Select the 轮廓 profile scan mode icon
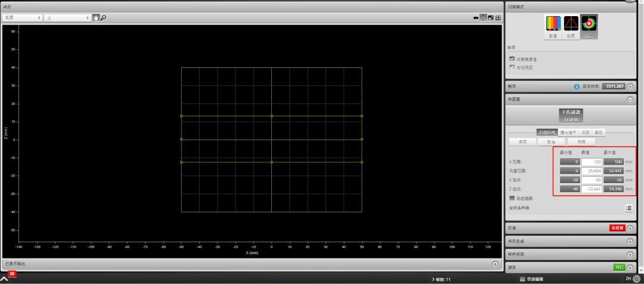This screenshot has height=284, width=644. (x=571, y=27)
